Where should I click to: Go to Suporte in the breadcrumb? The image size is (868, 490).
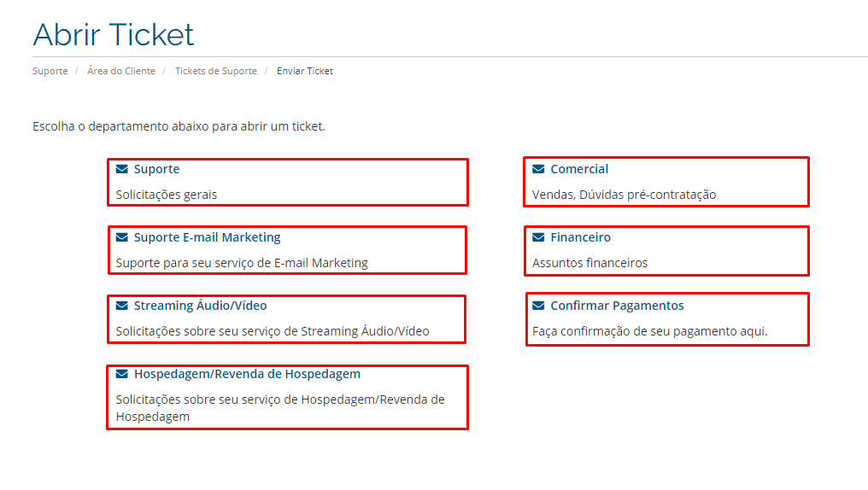click(x=50, y=71)
